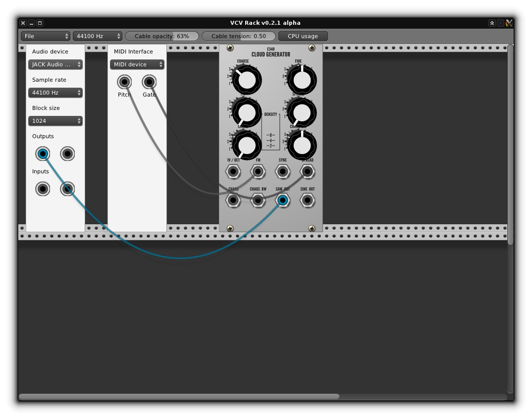
Task: Open the Block size 1024 dropdown
Action: pyautogui.click(x=55, y=121)
